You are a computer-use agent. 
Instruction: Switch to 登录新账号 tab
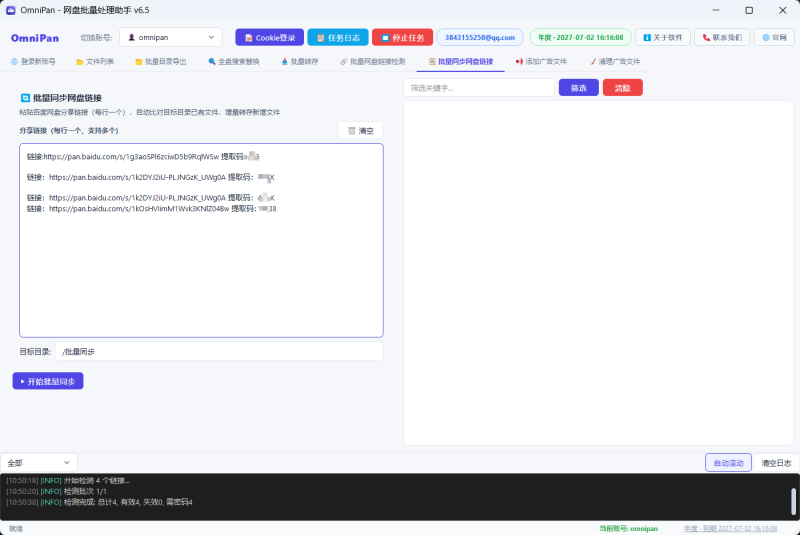[x=33, y=61]
